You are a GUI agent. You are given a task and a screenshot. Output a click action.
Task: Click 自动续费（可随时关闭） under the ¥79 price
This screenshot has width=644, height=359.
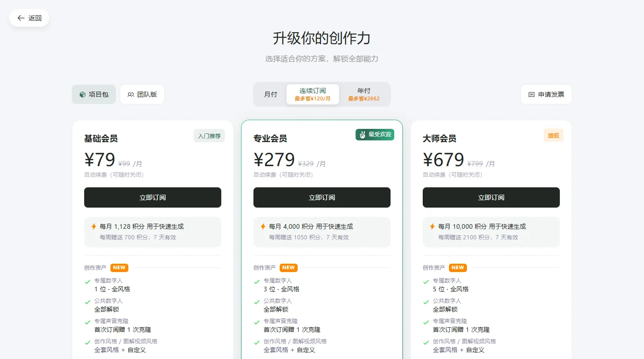(x=114, y=175)
